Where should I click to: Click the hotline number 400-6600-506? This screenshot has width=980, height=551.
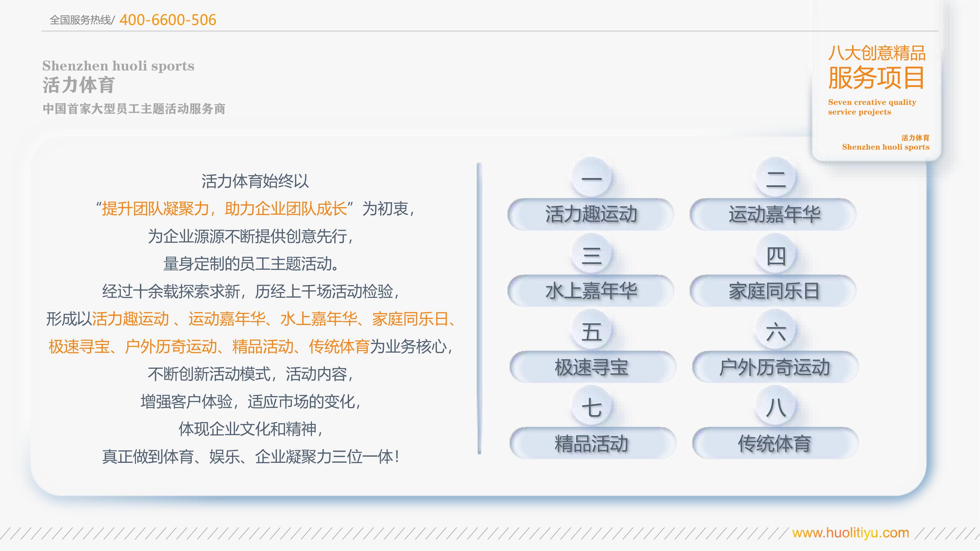168,20
